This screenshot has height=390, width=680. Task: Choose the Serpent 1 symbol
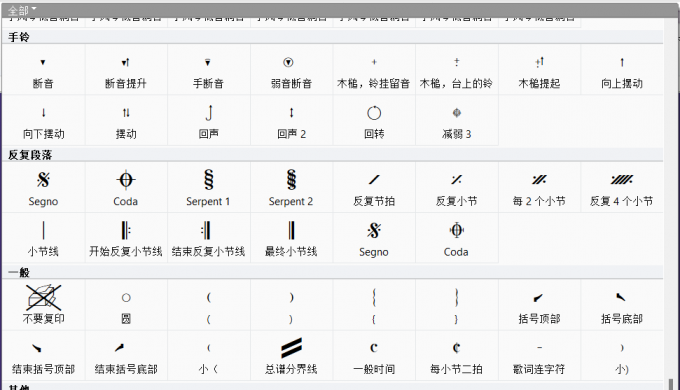tap(209, 187)
